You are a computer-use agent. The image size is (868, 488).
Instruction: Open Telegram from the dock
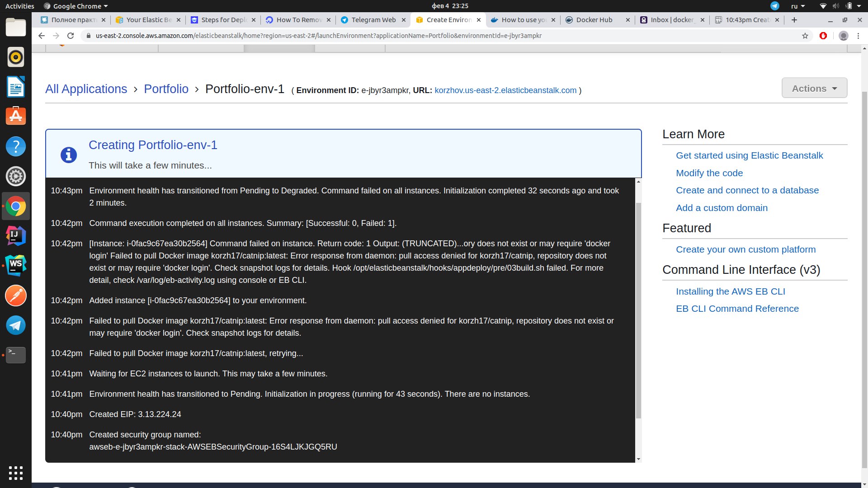[16, 325]
